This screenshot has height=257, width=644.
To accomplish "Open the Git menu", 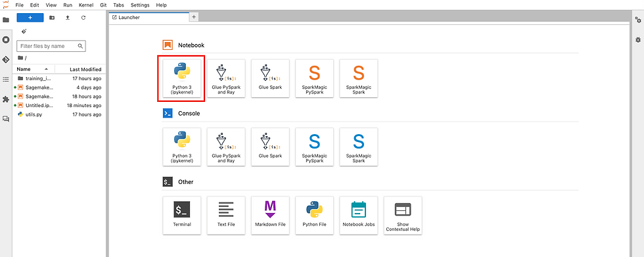I will (103, 5).
